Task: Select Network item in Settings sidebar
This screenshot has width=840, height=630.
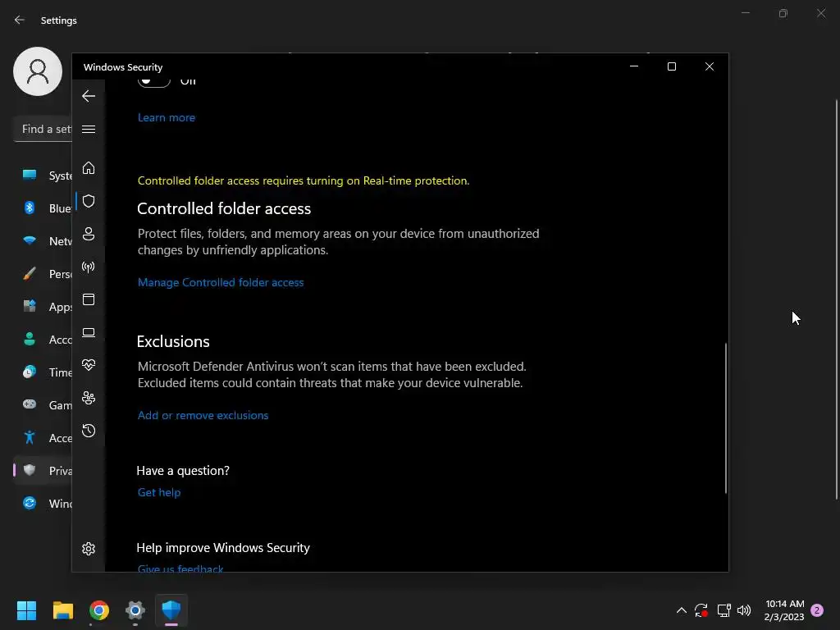Action: (43, 241)
